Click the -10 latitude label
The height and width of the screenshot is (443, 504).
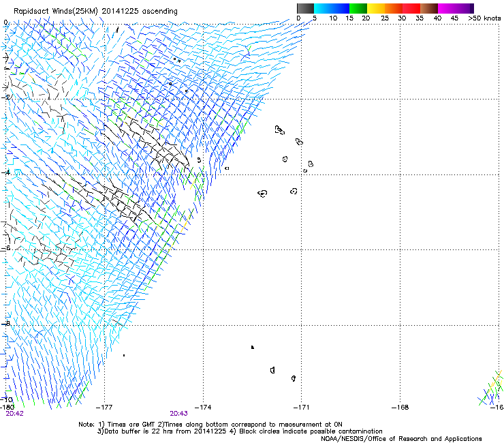pos(6,399)
